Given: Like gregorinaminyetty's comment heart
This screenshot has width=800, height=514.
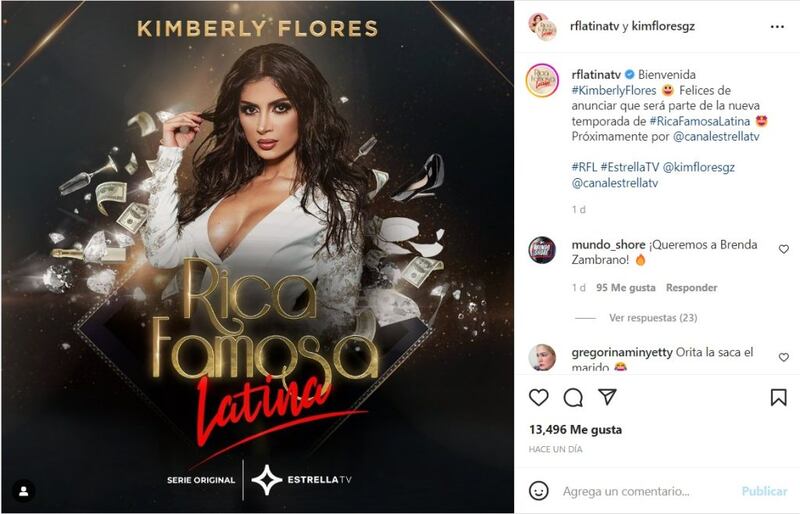Looking at the screenshot, I should coord(784,357).
